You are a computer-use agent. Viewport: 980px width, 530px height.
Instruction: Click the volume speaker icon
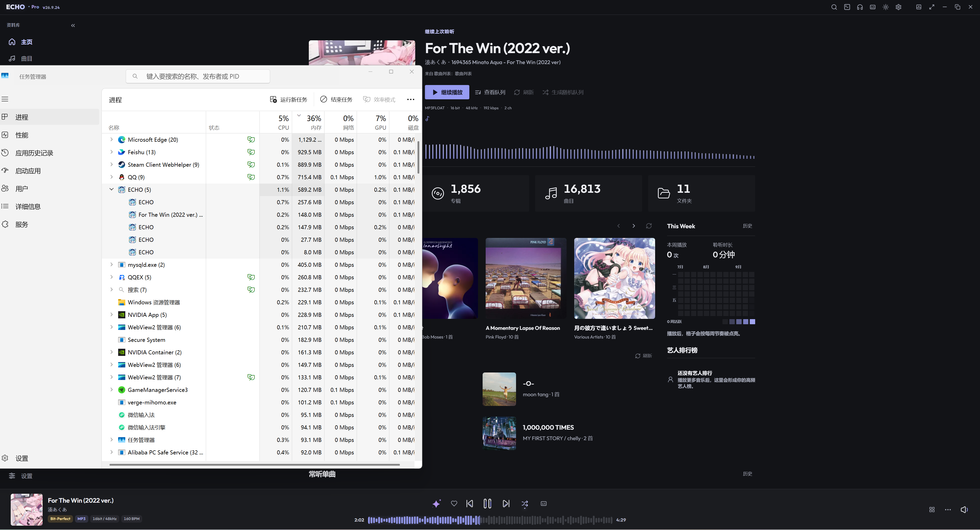[964, 510]
